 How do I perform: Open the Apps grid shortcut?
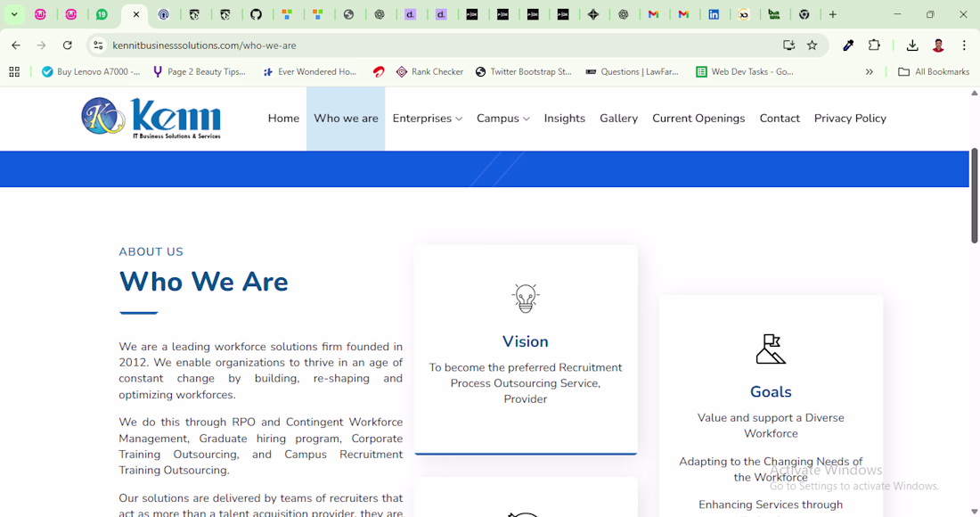(x=14, y=72)
